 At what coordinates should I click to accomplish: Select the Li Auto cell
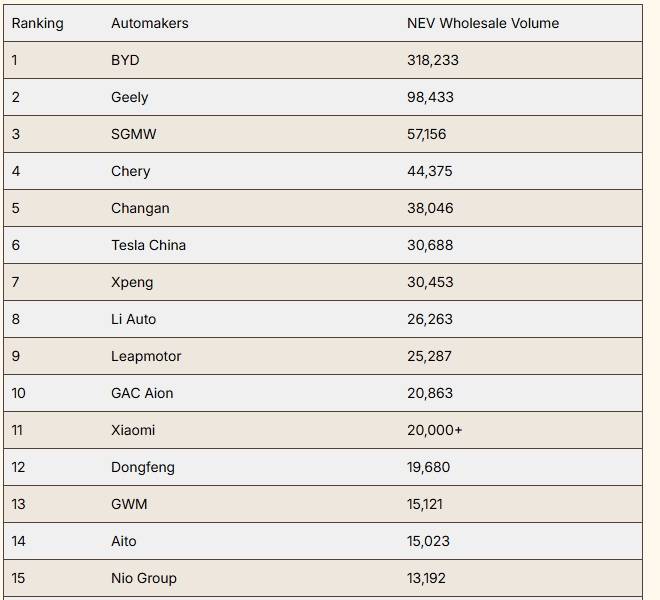pos(133,319)
